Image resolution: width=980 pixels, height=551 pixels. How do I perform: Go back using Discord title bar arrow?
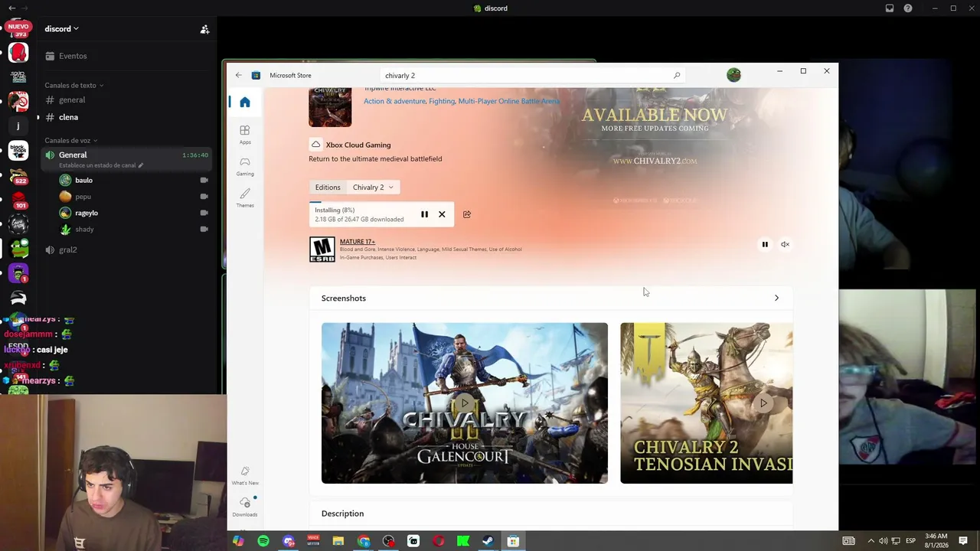point(11,8)
